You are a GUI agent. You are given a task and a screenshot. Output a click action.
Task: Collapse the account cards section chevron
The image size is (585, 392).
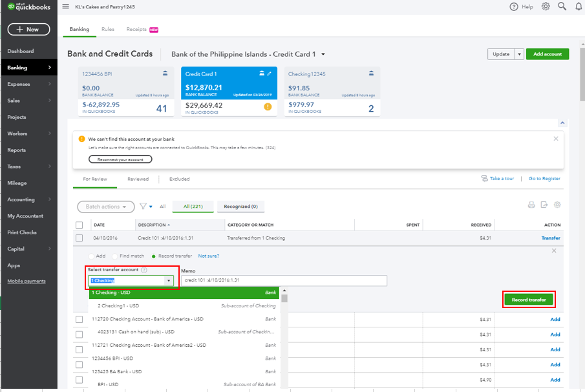562,123
